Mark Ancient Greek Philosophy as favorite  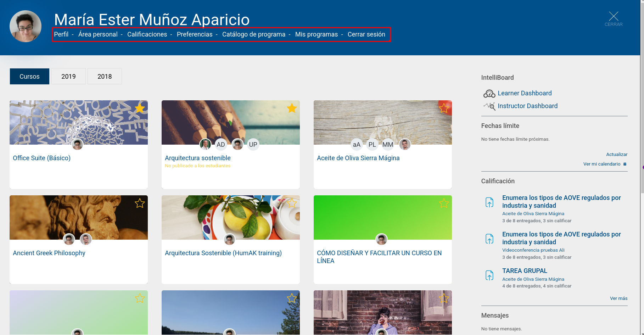[x=140, y=203]
